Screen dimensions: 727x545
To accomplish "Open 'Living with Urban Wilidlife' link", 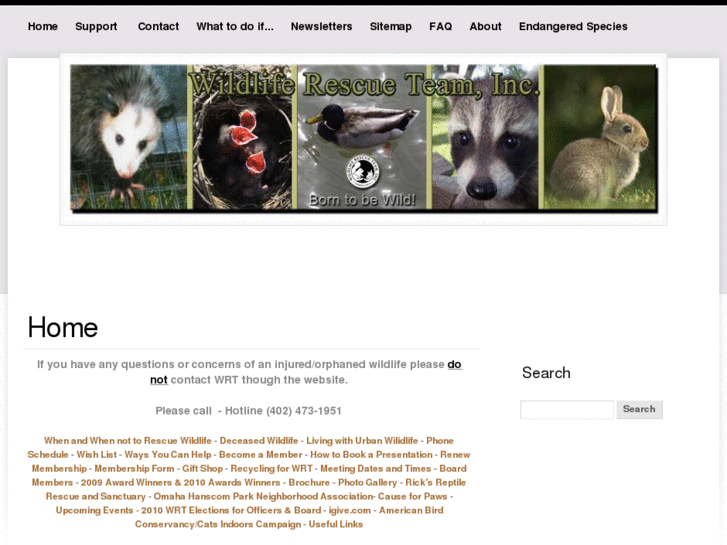I will pos(362,441).
